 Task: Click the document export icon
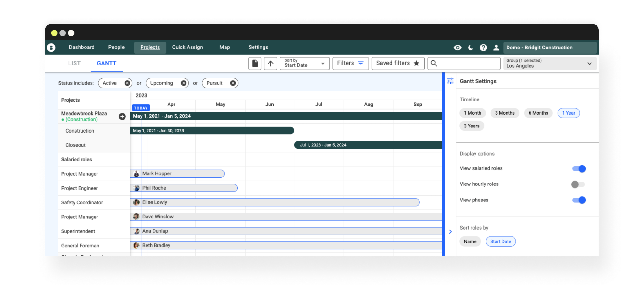point(255,63)
